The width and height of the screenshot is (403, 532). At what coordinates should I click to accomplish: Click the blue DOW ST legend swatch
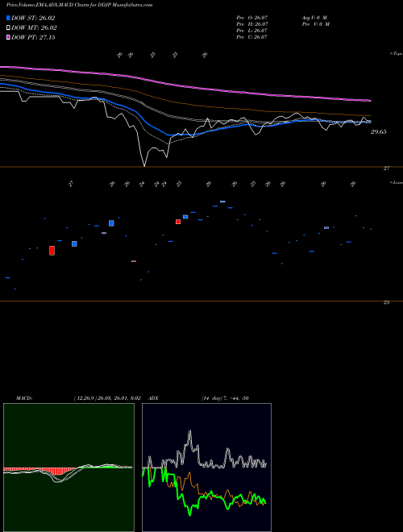pos(8,18)
